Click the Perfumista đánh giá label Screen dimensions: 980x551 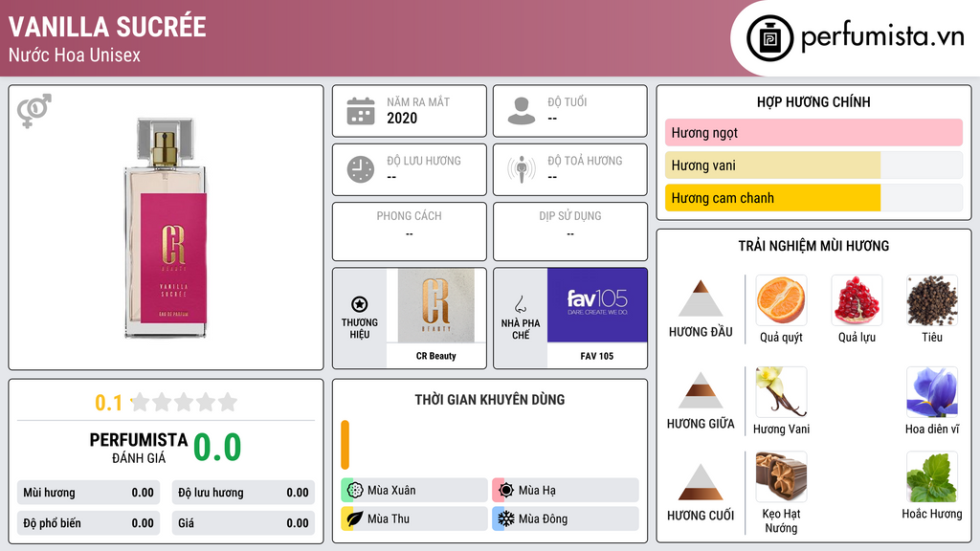click(x=139, y=448)
